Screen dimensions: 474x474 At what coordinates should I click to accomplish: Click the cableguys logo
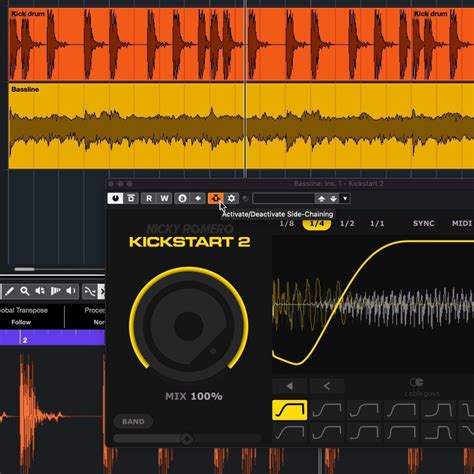(421, 388)
